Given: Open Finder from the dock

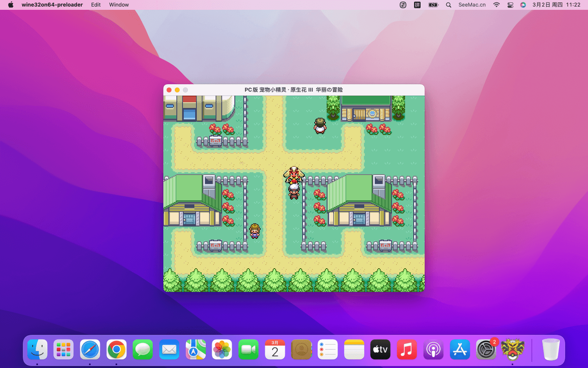Looking at the screenshot, I should (x=37, y=350).
